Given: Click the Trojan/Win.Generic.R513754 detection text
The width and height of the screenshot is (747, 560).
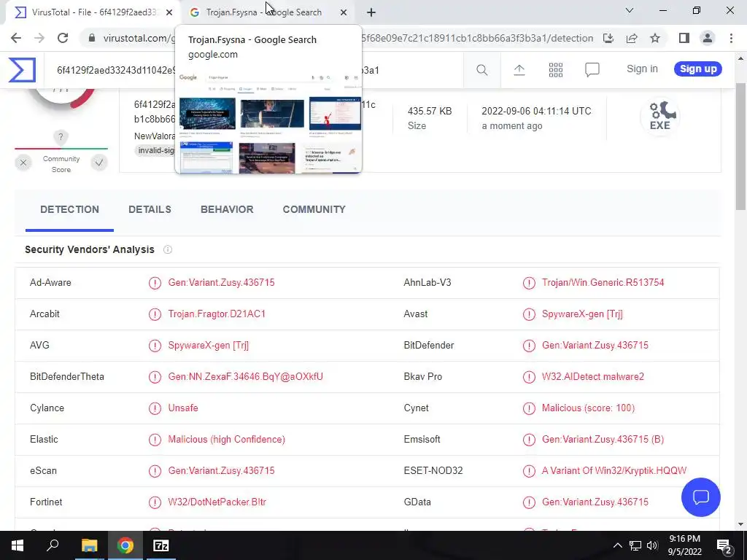Looking at the screenshot, I should pos(603,283).
